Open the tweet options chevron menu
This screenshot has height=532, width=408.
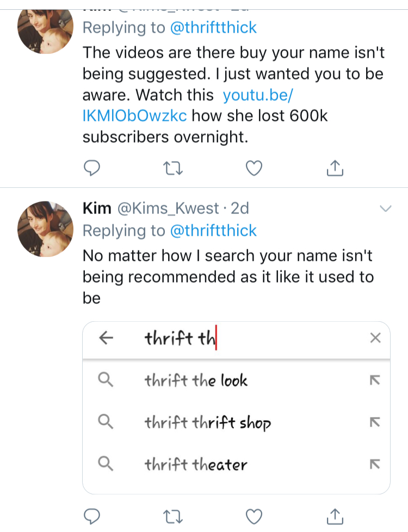pos(385,209)
